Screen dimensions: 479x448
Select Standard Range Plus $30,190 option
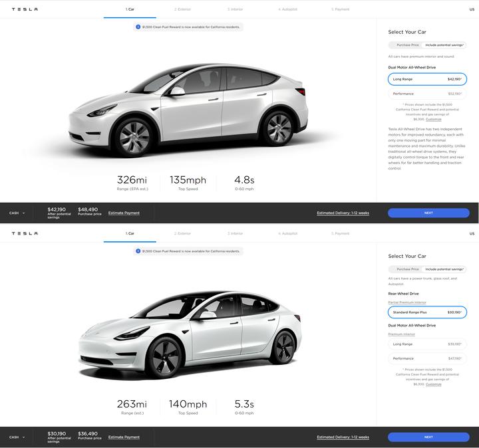pyautogui.click(x=427, y=312)
